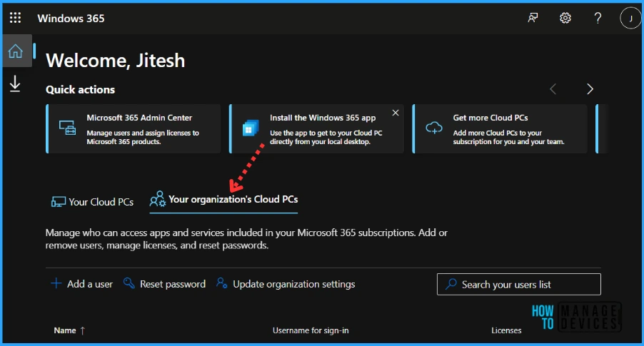Viewport: 644px width, 346px height.
Task: Click the Search your users list field
Action: 519,285
